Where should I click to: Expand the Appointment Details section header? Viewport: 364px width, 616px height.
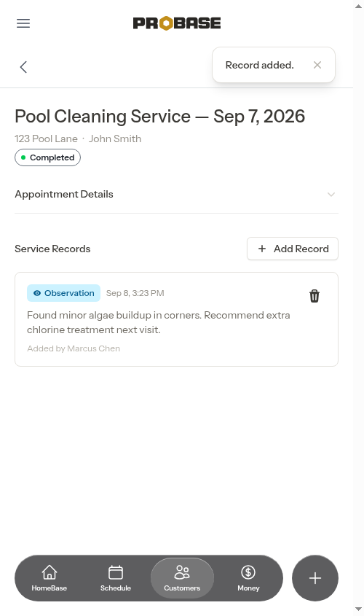pyautogui.click(x=176, y=195)
